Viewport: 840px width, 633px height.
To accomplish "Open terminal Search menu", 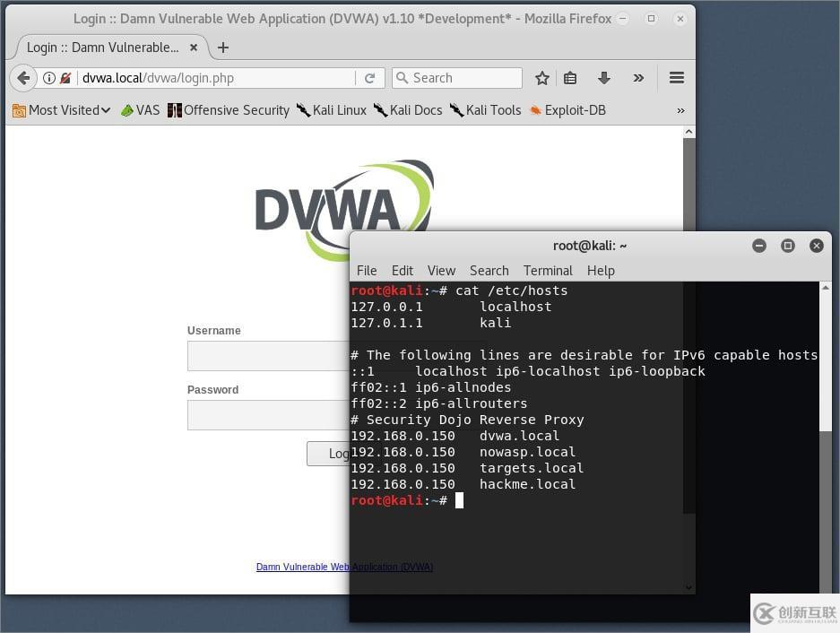I will point(489,271).
